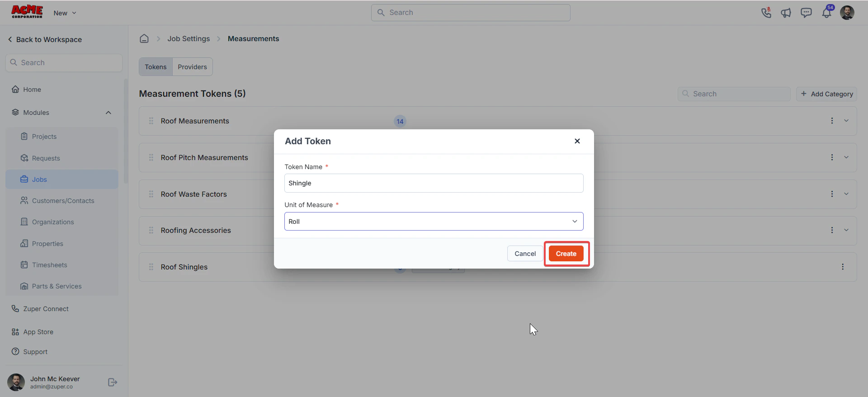This screenshot has width=868, height=397.
Task: Click the John Mc Keever avatar in sidebar
Action: 16,383
